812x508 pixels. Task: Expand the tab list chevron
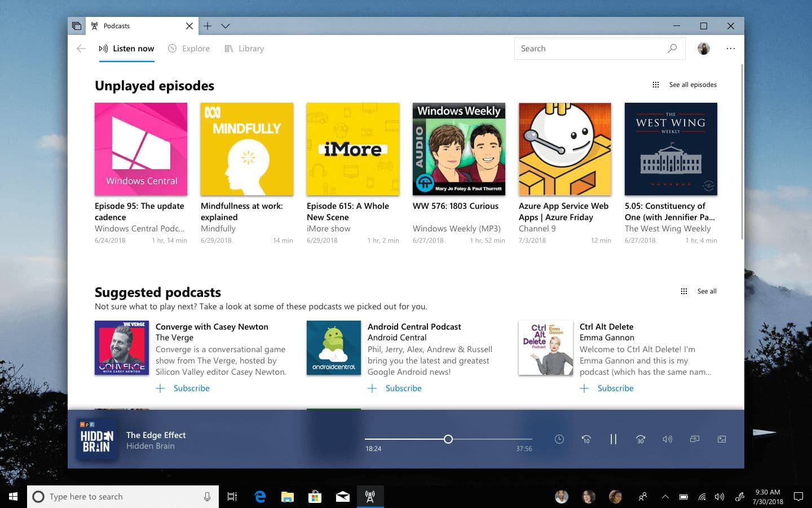[226, 26]
